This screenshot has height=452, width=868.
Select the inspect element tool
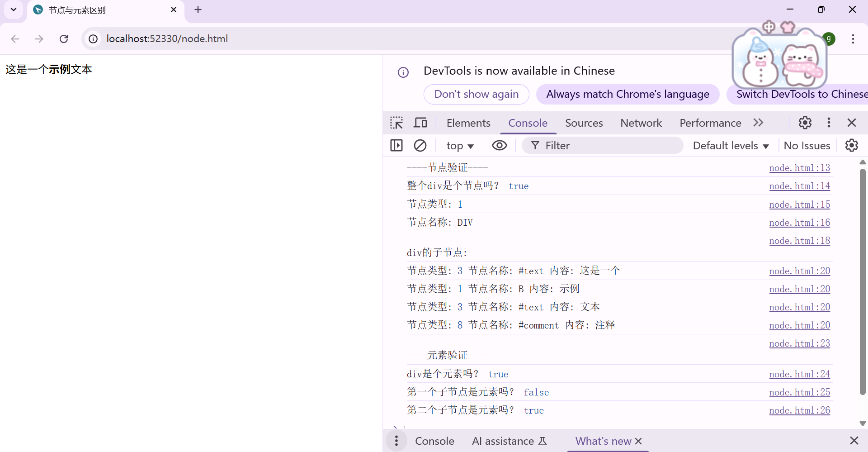(x=396, y=123)
